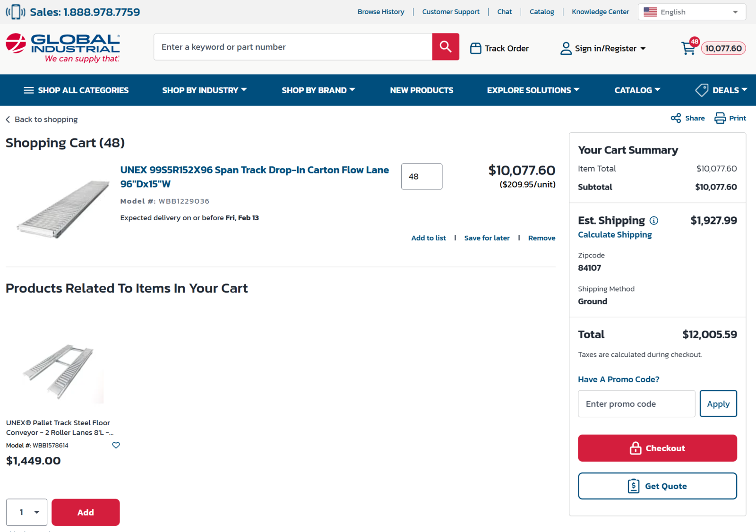
Task: Open the shopping cart icon
Action: 688,48
